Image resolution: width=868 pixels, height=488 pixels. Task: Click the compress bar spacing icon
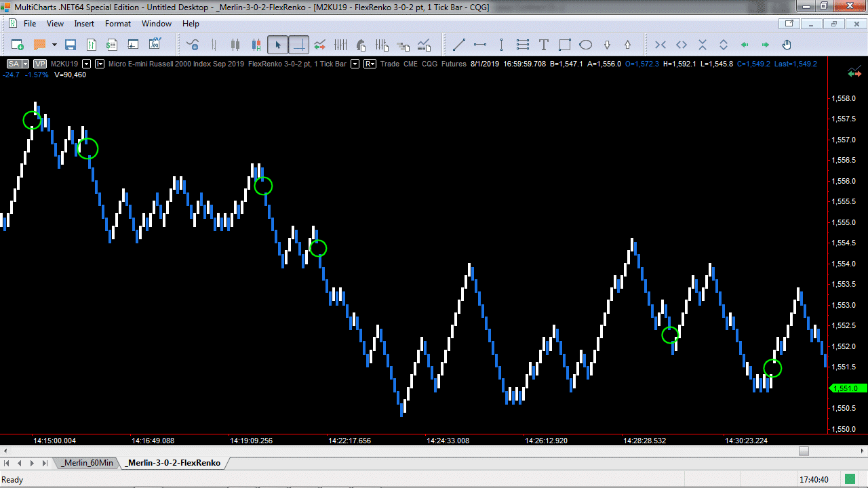(660, 45)
